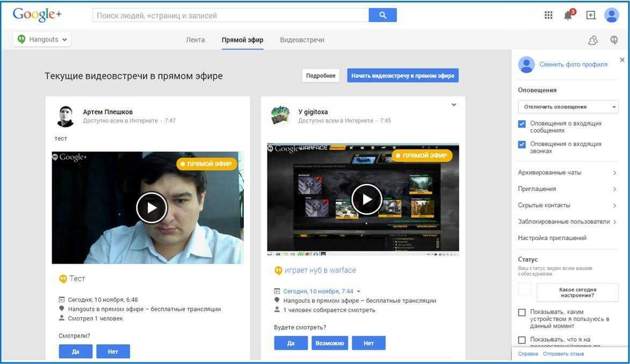This screenshot has height=364, width=630.
Task: Switch to the Лента tab
Action: coord(195,40)
